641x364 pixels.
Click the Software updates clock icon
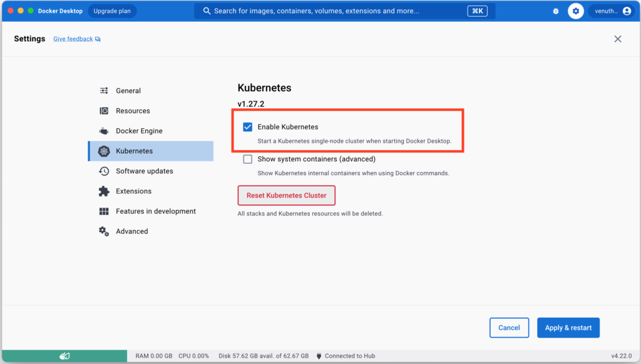point(104,171)
